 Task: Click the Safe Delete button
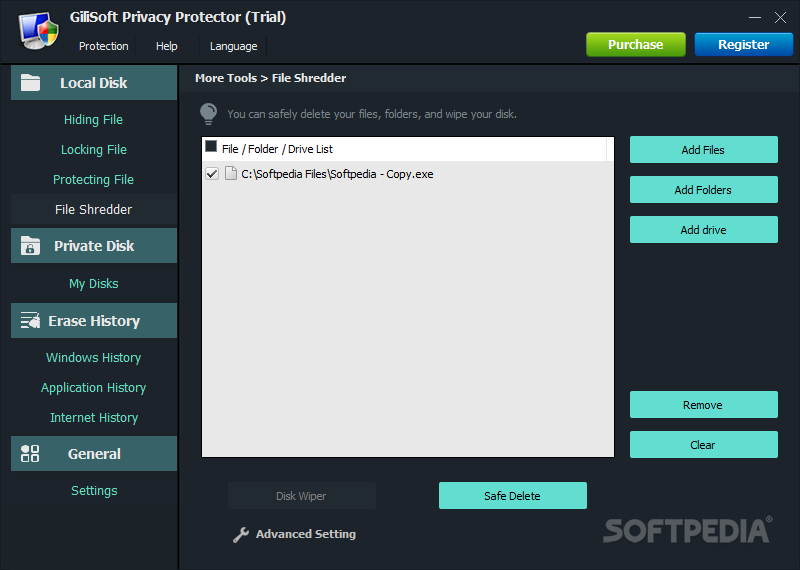(513, 495)
